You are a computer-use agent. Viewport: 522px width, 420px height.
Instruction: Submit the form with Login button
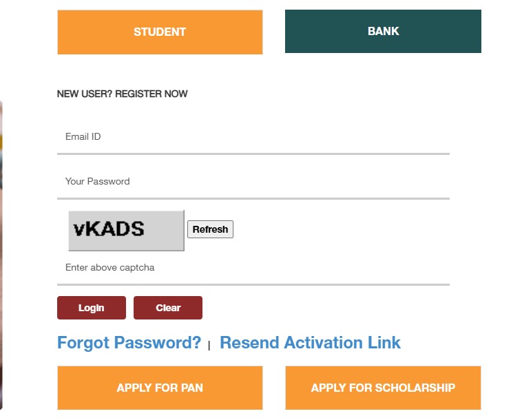pos(92,308)
